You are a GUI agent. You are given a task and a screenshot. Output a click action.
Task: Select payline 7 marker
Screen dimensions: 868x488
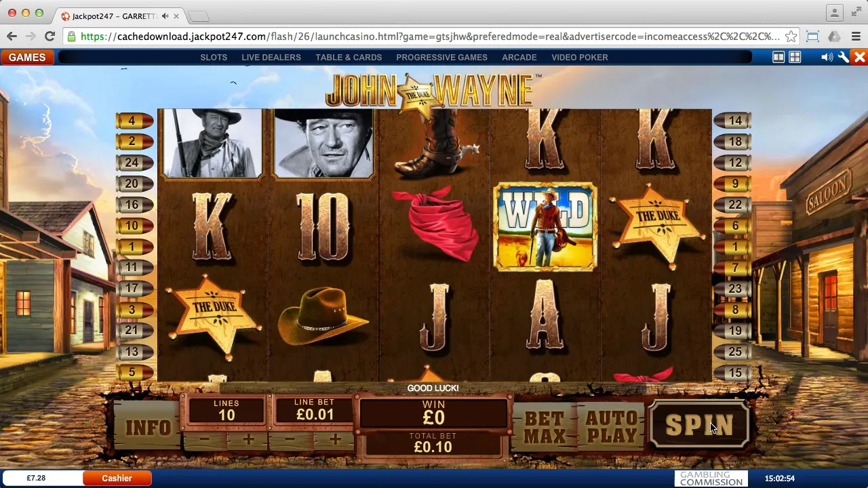tap(733, 268)
